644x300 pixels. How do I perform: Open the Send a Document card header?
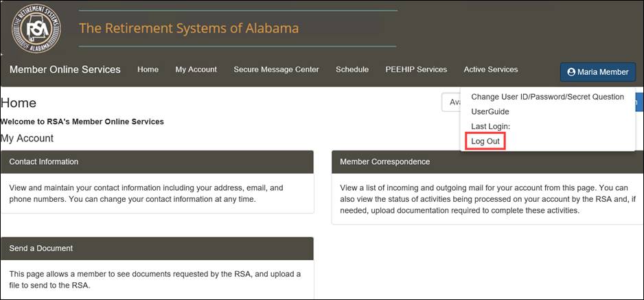click(157, 249)
